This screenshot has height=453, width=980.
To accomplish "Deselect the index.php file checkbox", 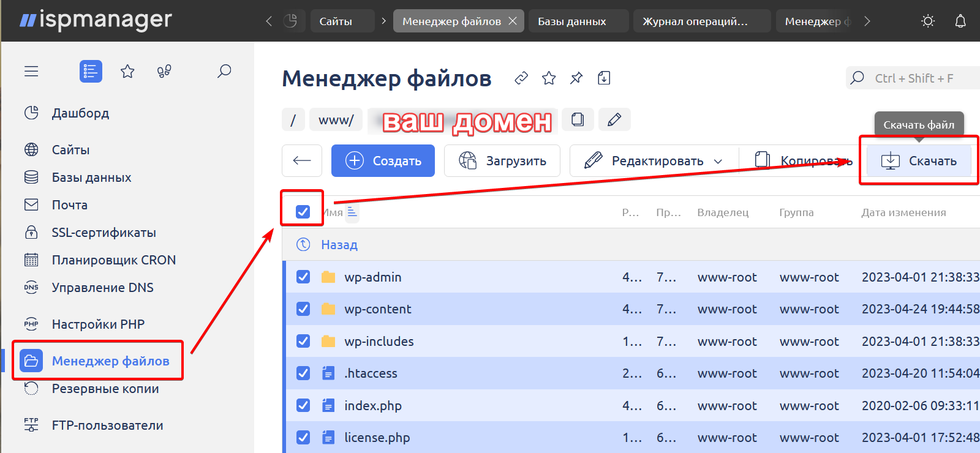I will click(x=303, y=405).
